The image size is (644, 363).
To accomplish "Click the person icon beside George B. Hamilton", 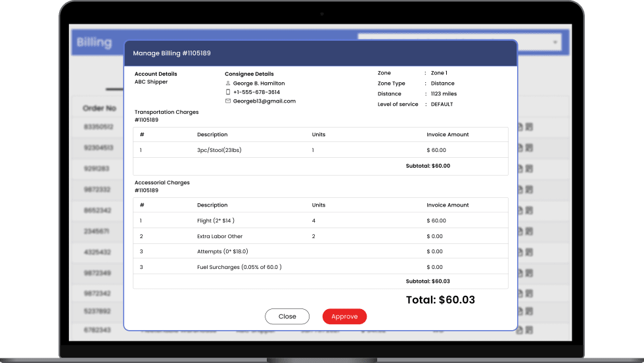I will (x=228, y=84).
